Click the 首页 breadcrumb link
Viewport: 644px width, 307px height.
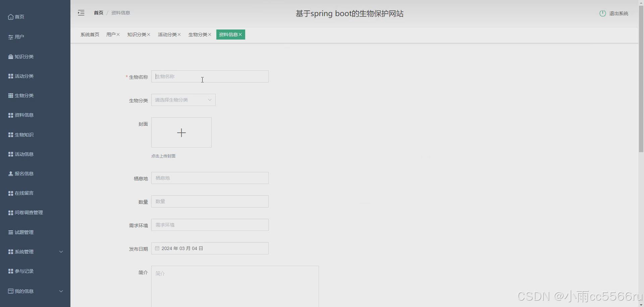point(99,13)
